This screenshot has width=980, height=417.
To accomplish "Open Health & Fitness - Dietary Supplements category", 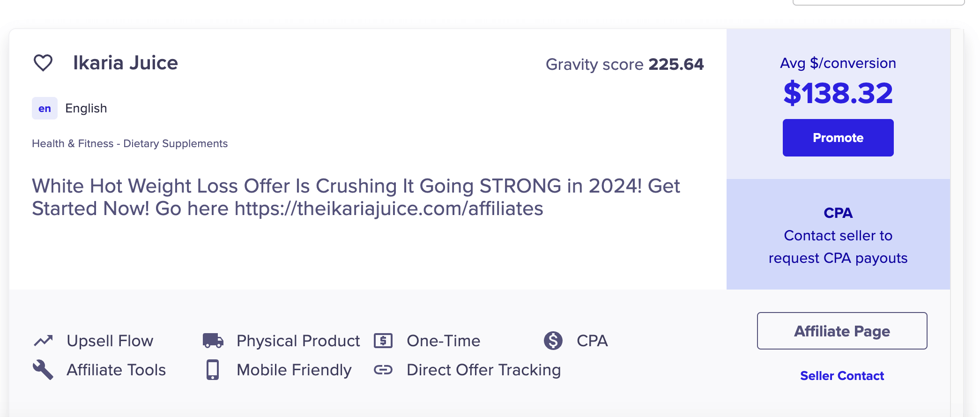I will (130, 143).
